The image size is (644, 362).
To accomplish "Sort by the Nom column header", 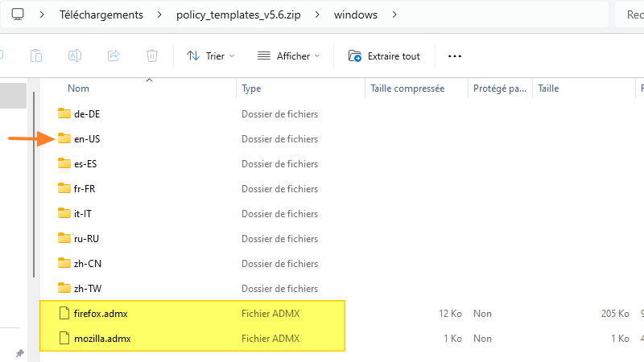I will pos(78,88).
